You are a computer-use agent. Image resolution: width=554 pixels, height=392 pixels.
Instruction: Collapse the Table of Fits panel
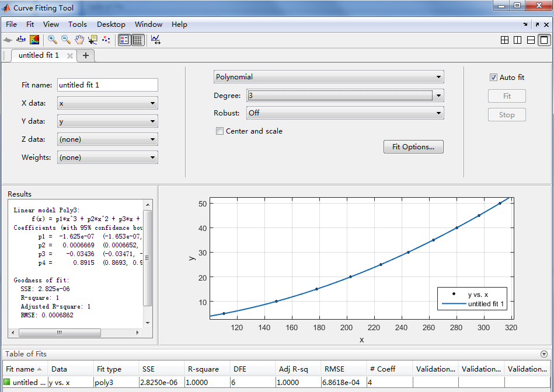(544, 354)
